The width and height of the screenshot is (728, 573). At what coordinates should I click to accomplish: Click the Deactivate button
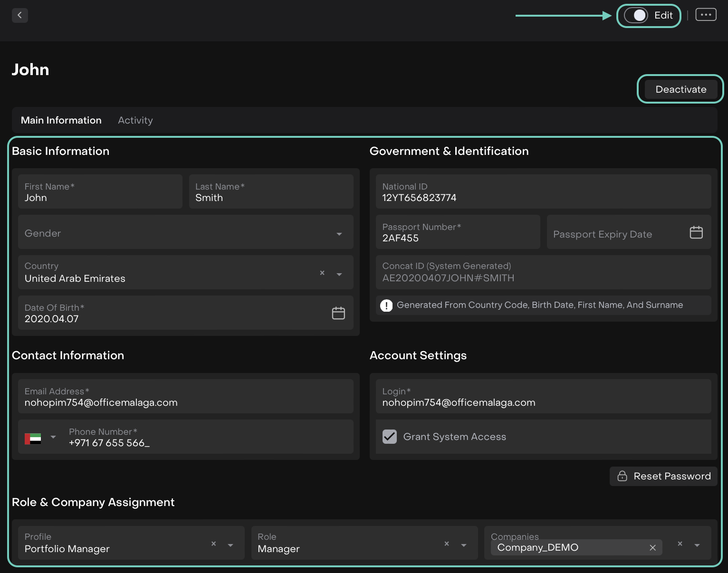pyautogui.click(x=680, y=89)
